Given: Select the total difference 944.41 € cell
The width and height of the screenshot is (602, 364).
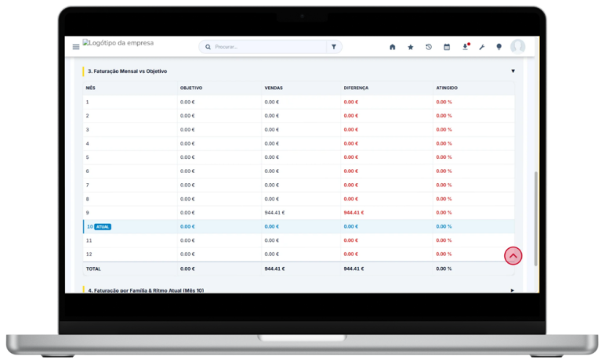Looking at the screenshot, I should coord(354,268).
